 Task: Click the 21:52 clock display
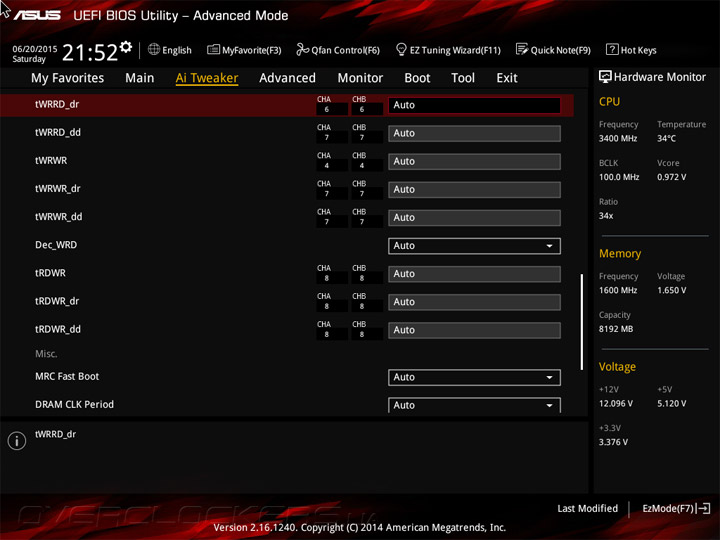click(x=90, y=52)
